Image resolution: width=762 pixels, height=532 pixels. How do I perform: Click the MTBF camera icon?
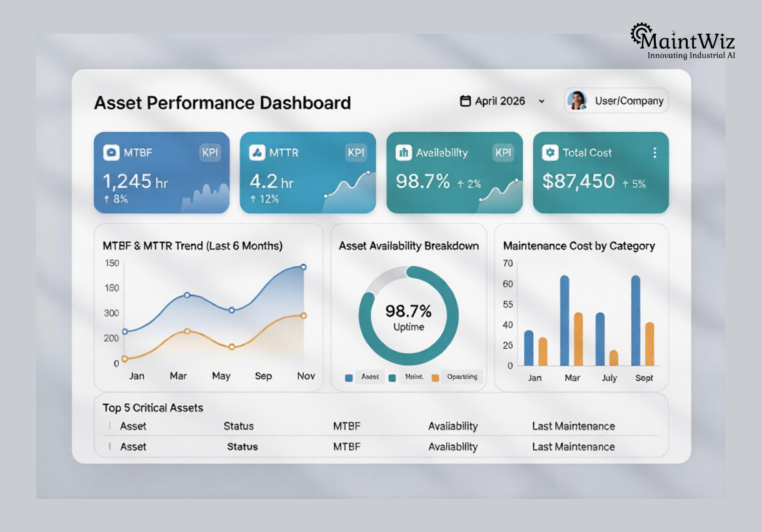click(x=112, y=152)
